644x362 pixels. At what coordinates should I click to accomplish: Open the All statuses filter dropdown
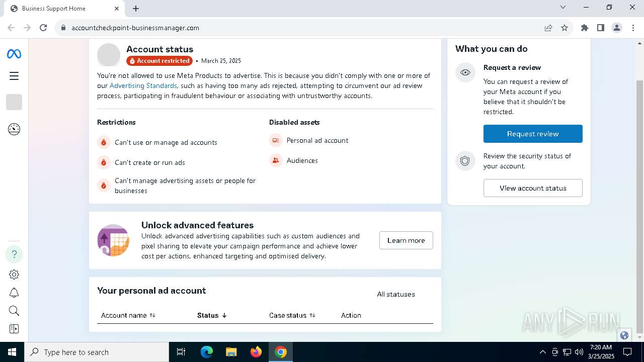click(396, 294)
